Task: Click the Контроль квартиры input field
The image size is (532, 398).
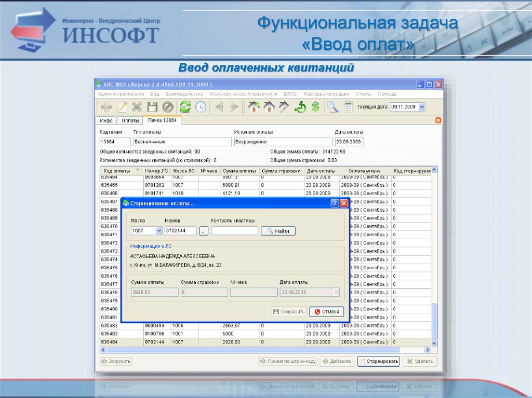Action: click(x=234, y=231)
